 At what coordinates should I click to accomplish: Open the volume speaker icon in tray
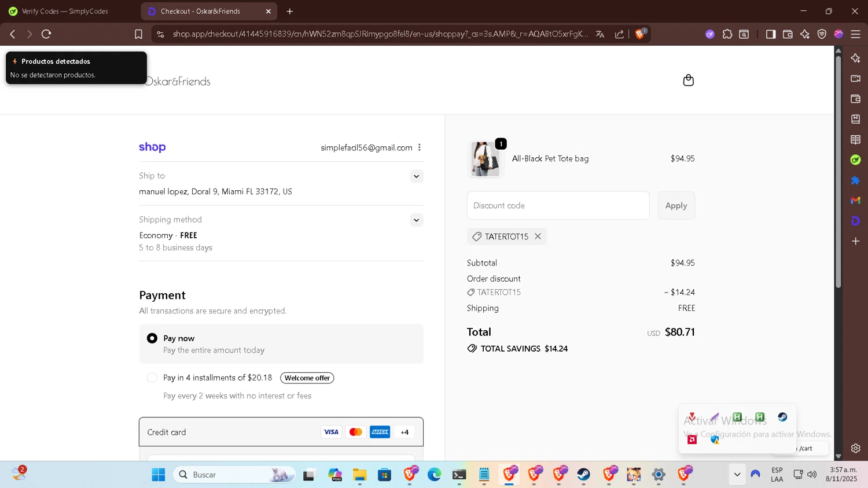coord(812,475)
